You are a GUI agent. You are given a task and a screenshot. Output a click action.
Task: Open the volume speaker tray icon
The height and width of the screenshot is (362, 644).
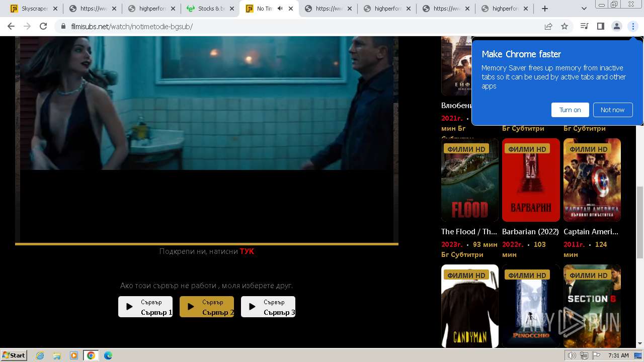pos(572,355)
